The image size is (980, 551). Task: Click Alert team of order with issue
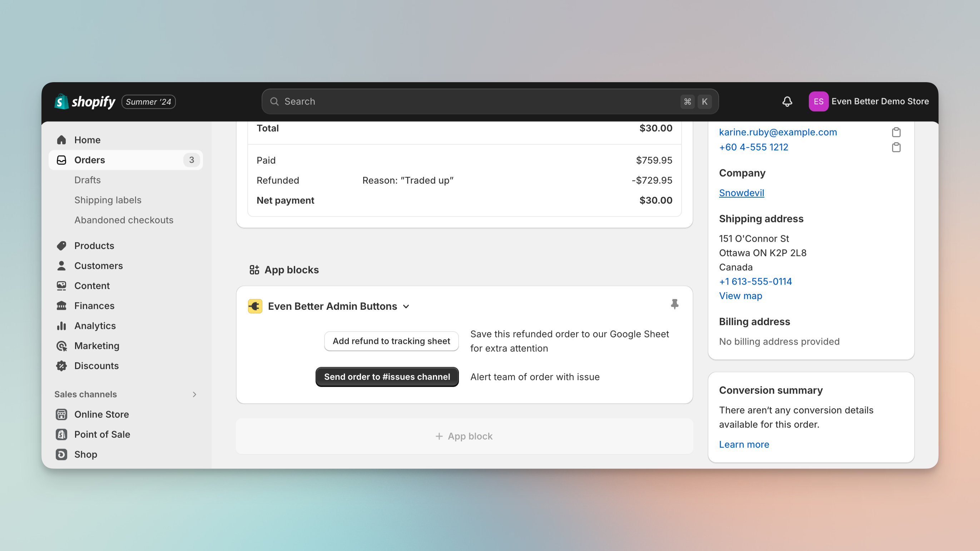point(535,377)
